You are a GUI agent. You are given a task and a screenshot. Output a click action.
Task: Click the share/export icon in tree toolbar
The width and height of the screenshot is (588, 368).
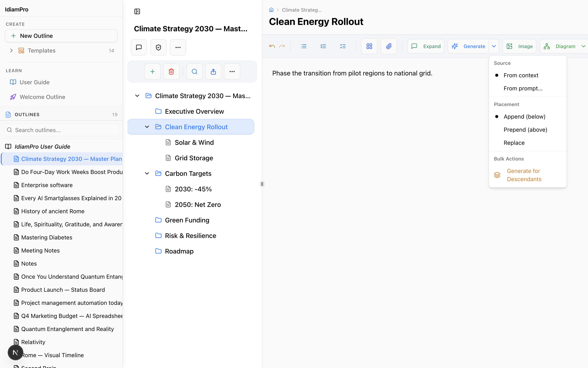coord(213,72)
